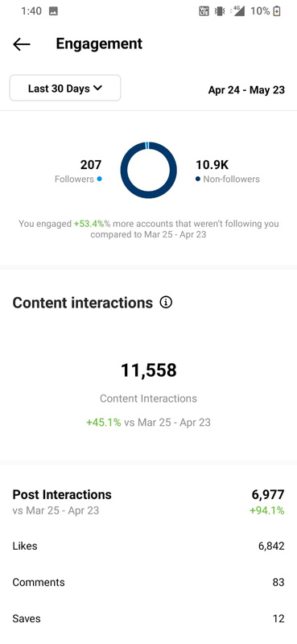Tap the Apr 24 - May 23 date range
This screenshot has width=297, height=644.
(246, 90)
